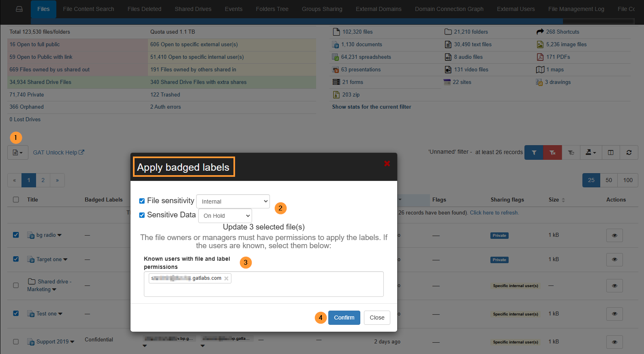
Task: Show 50 records per page
Action: click(x=609, y=180)
